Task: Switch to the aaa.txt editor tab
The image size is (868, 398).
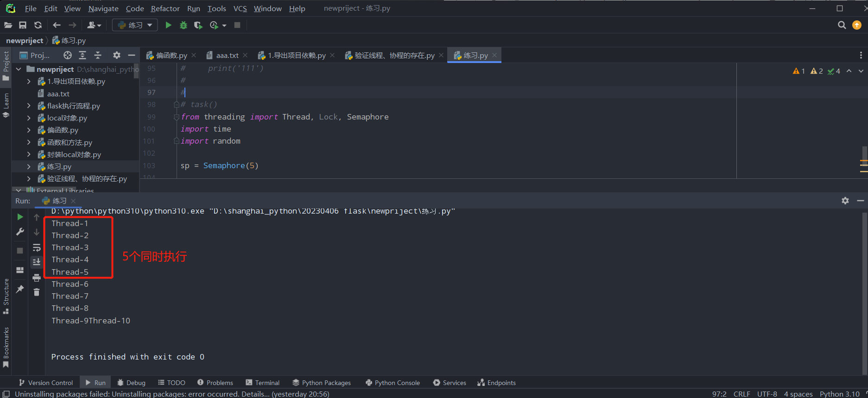Action: click(x=227, y=55)
